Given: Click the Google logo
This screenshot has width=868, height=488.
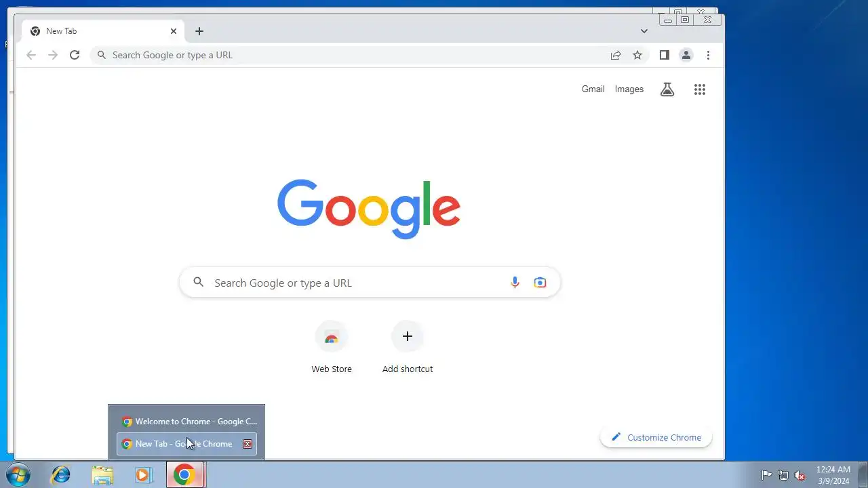Looking at the screenshot, I should 369,209.
